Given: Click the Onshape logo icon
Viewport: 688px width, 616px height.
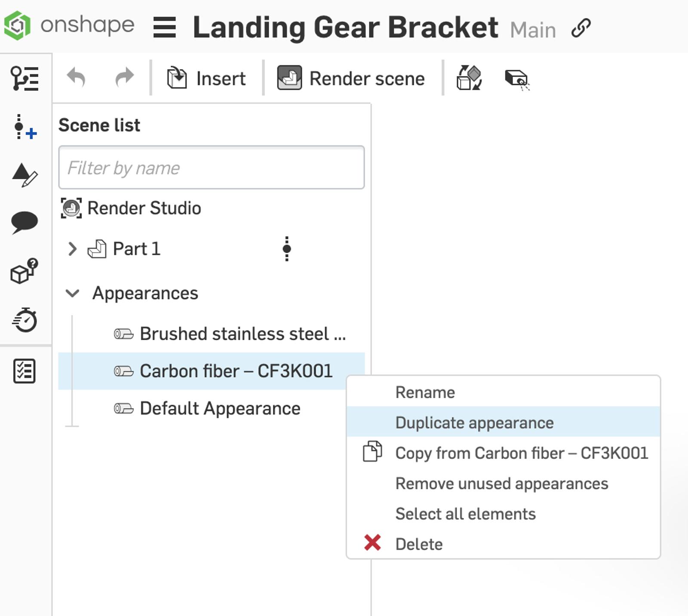Looking at the screenshot, I should click(x=18, y=26).
